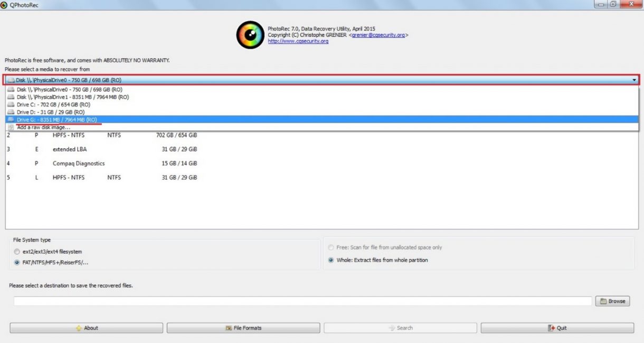
Task: Choose Drive G: 8351 MB option
Action: click(x=322, y=120)
